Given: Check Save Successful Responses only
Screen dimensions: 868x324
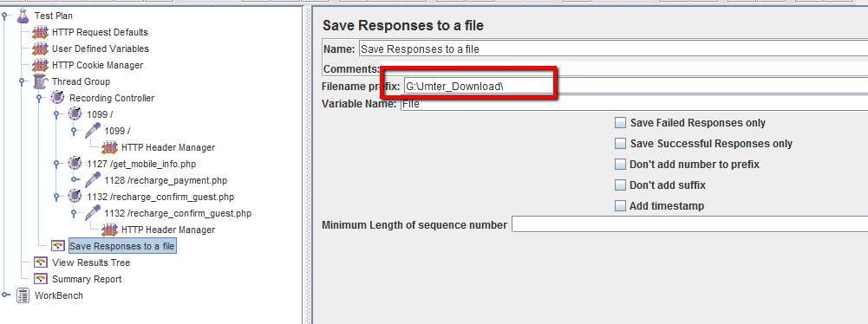Looking at the screenshot, I should pyautogui.click(x=621, y=144).
